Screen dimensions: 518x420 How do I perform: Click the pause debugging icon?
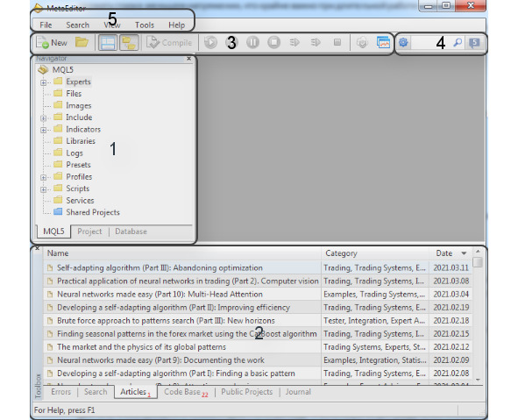252,42
